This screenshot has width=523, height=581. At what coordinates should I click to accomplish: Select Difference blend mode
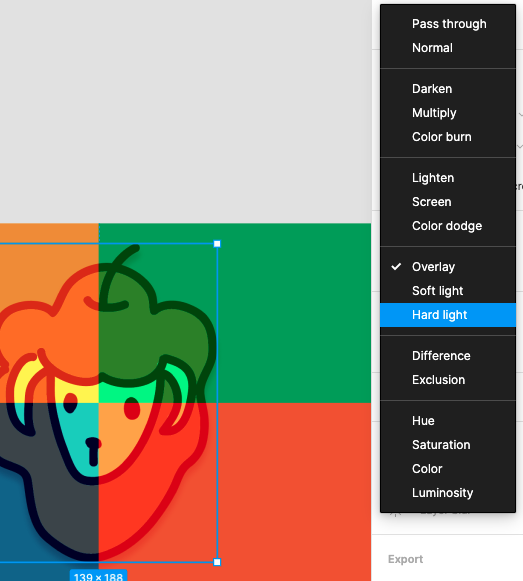coord(448,356)
